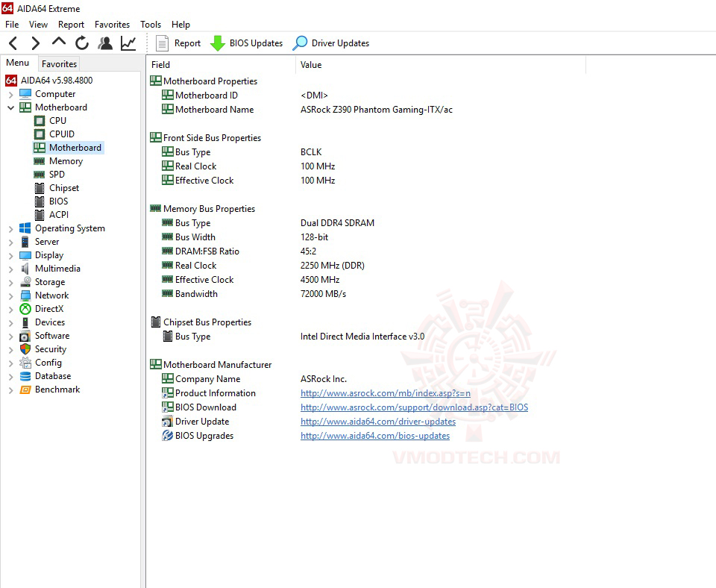Screen dimensions: 716x588
Task: Switch to the Menu tab in sidebar
Action: [x=18, y=63]
